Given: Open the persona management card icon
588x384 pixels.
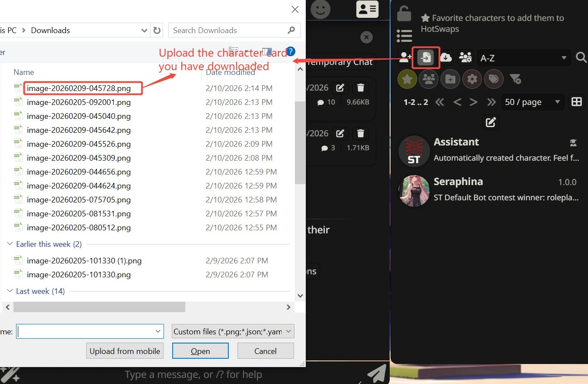Looking at the screenshot, I should 367,9.
